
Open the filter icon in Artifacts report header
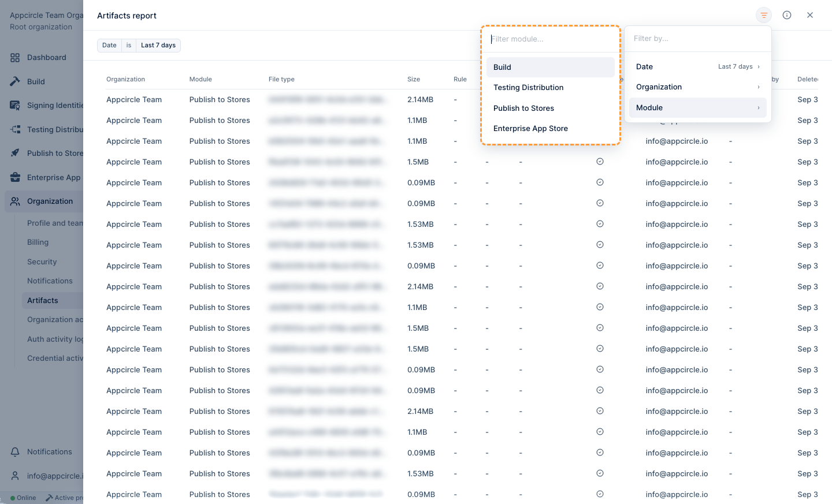click(764, 15)
